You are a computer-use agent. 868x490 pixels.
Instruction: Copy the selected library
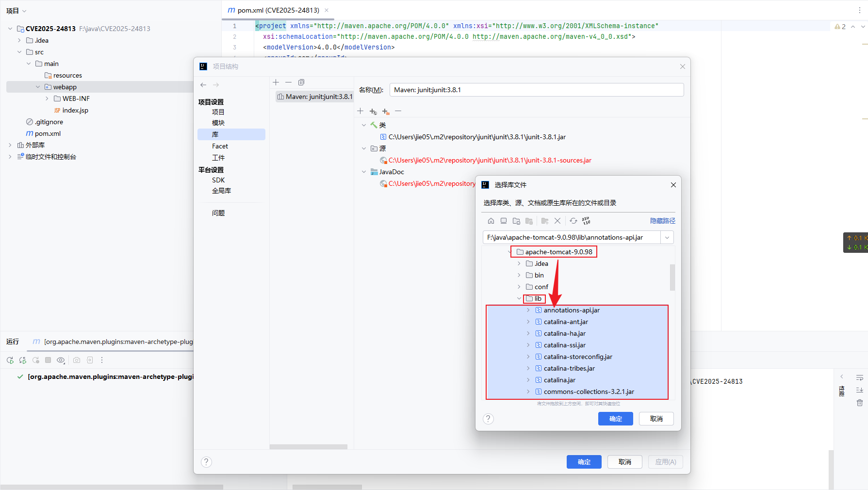click(x=301, y=82)
